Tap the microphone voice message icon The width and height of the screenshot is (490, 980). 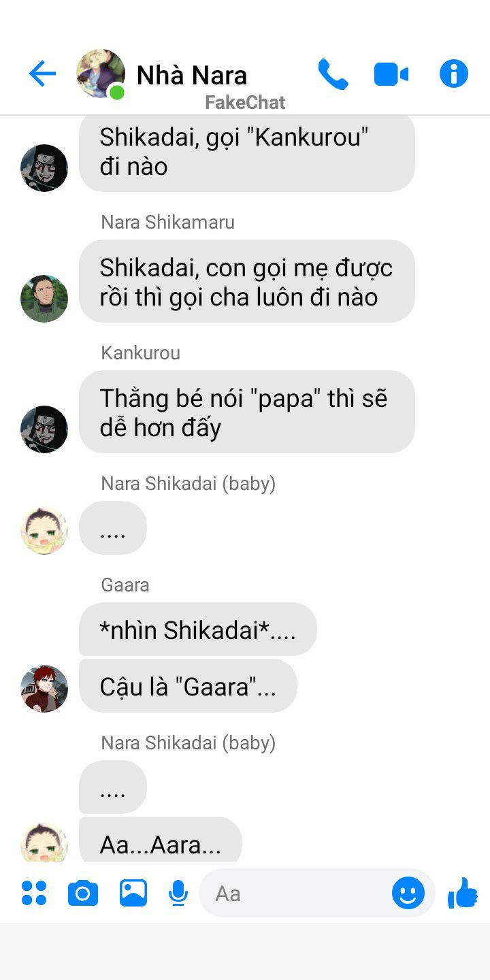[178, 893]
